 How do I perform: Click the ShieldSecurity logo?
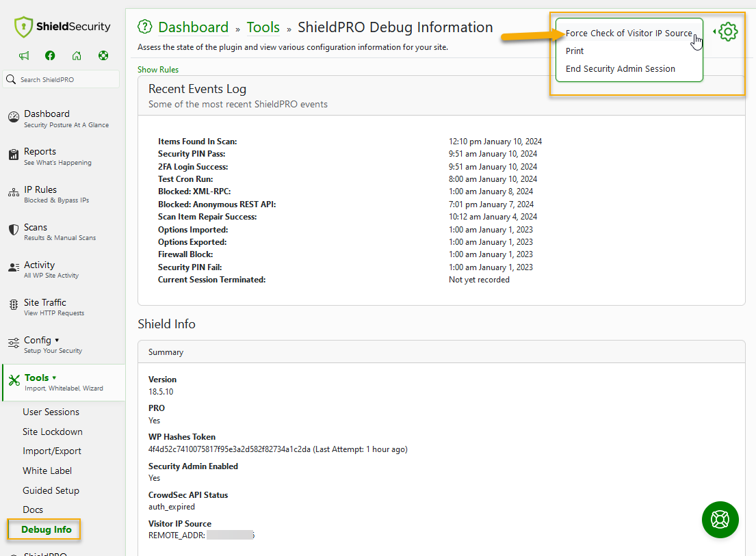point(62,27)
